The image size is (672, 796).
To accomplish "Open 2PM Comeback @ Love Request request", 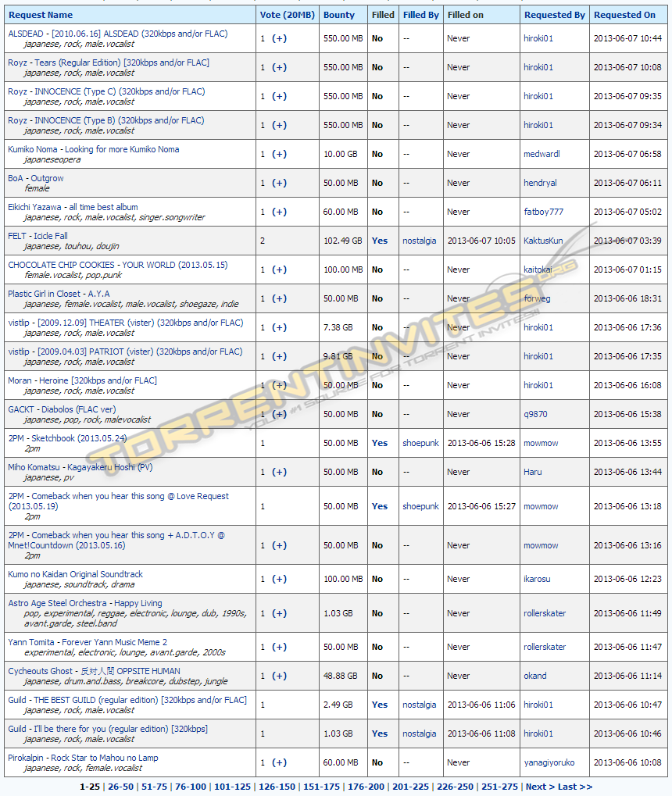I will point(118,502).
